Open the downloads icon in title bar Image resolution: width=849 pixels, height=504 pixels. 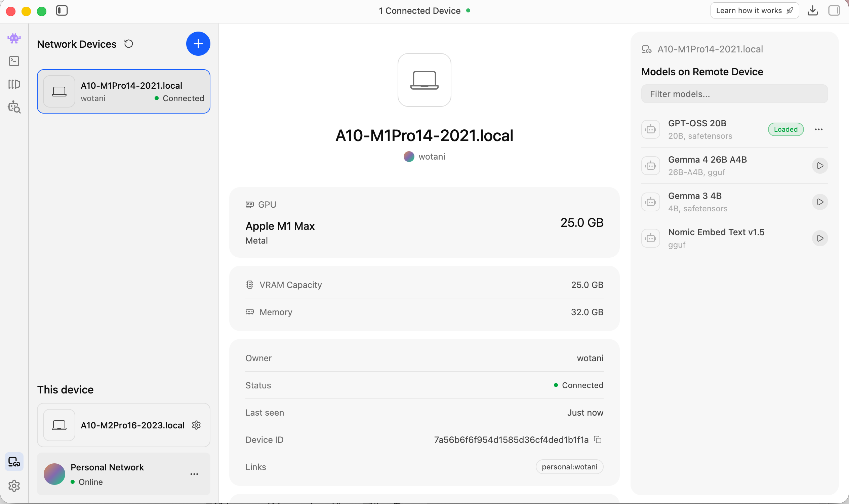tap(812, 10)
